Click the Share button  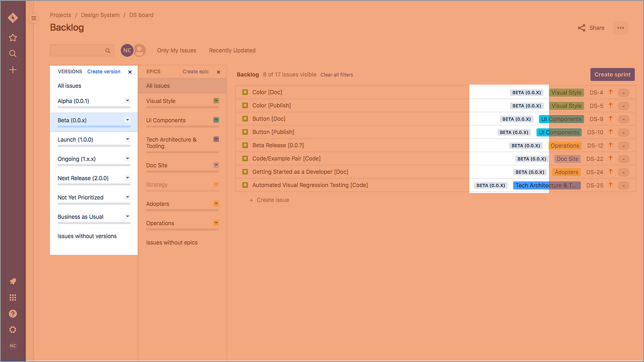591,28
